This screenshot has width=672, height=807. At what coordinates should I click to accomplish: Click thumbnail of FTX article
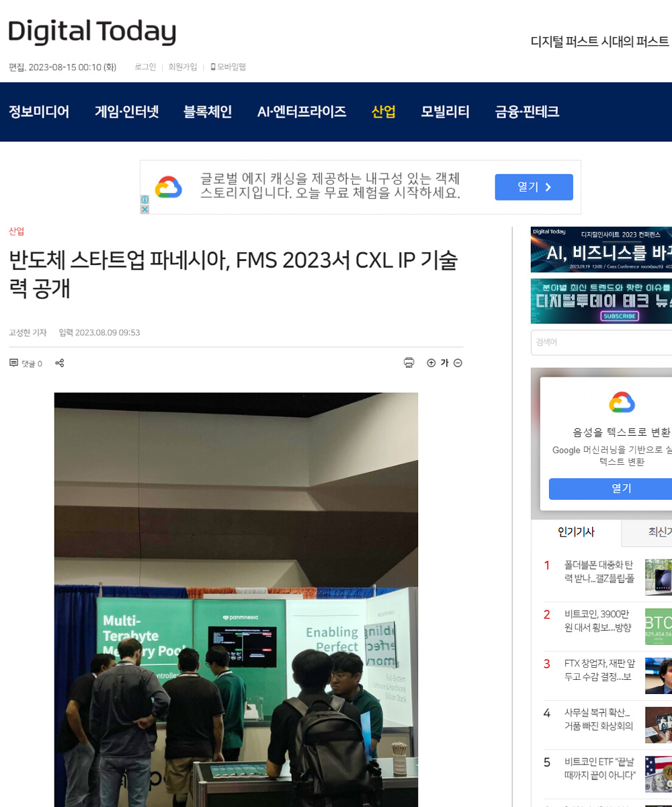pyautogui.click(x=659, y=676)
